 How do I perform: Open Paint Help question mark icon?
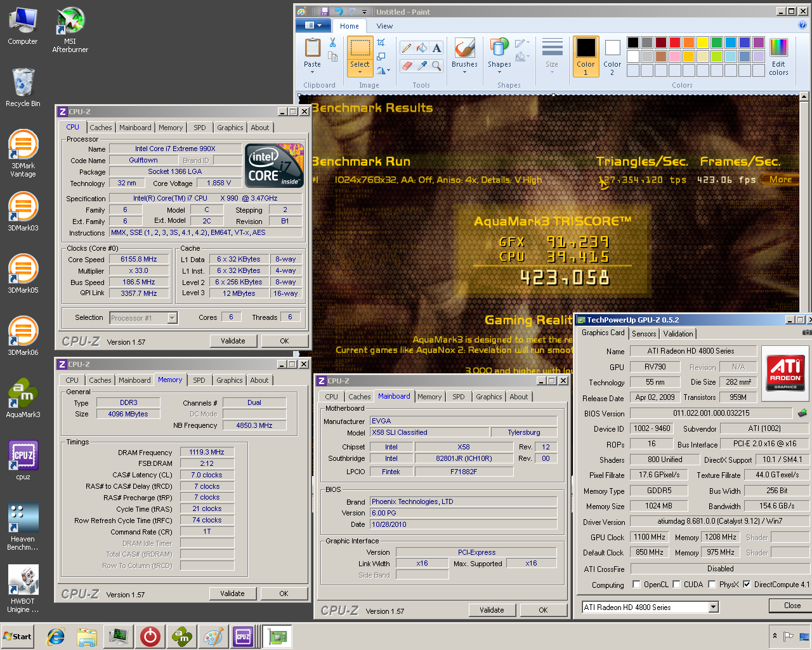click(802, 25)
